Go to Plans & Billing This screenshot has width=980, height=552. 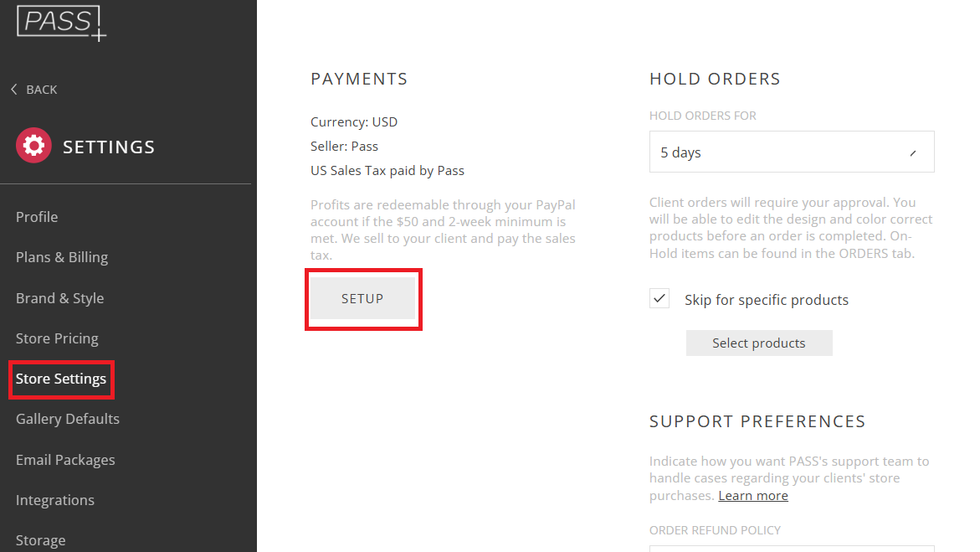(62, 257)
